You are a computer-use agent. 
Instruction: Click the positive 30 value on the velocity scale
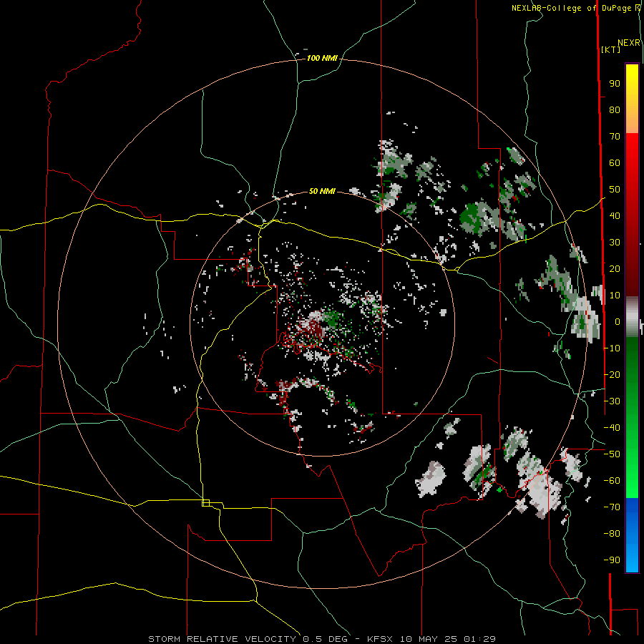click(615, 243)
